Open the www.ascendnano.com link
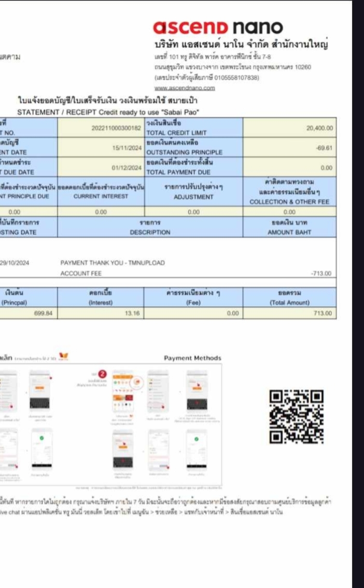Screen dimensions: 364x588 point(184,88)
